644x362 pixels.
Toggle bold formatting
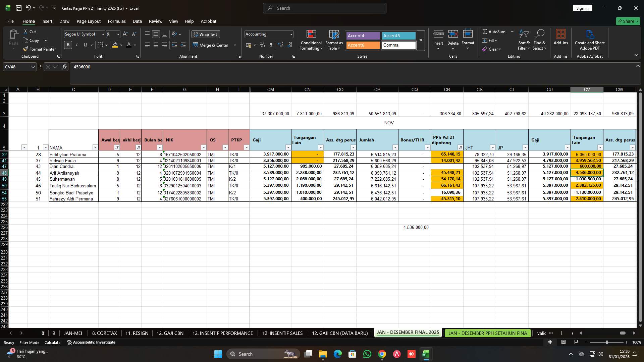[x=68, y=45]
